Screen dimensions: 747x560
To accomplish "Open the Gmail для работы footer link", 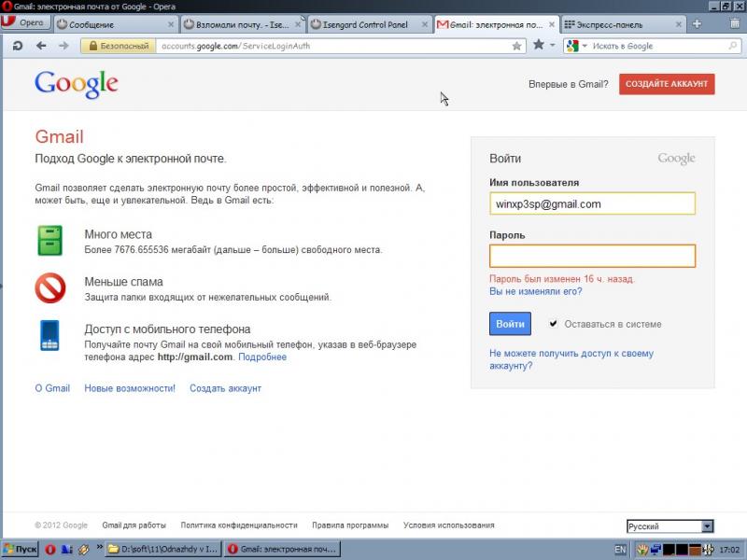I will (134, 525).
